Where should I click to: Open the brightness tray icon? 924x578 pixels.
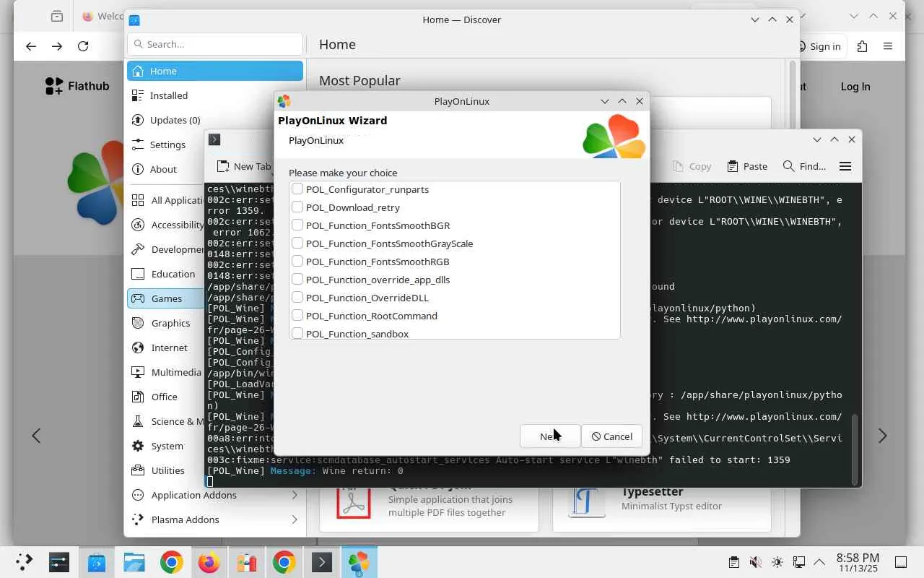tap(777, 562)
